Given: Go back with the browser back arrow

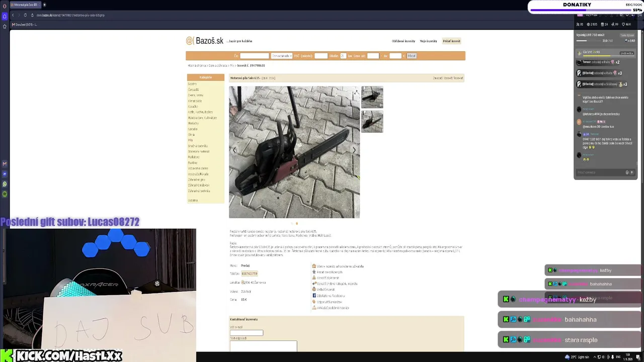Looking at the screenshot, I should pyautogui.click(x=13, y=15).
